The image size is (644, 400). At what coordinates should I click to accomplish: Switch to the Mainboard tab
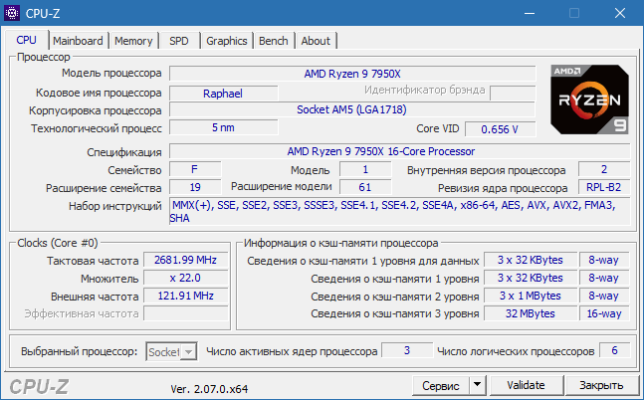[78, 41]
